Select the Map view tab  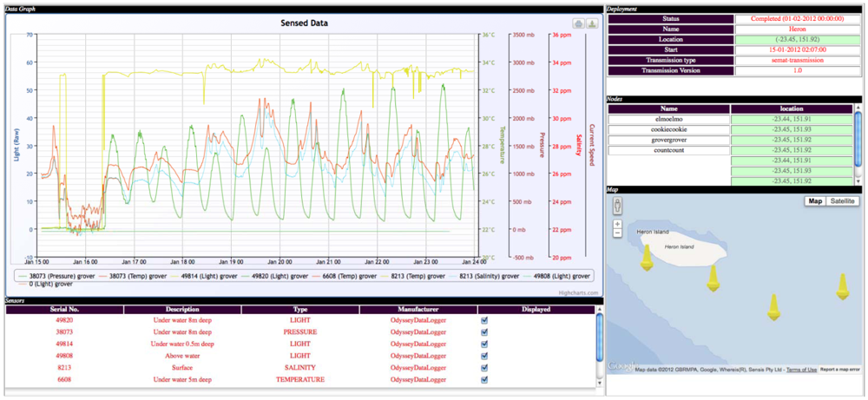pyautogui.click(x=815, y=201)
